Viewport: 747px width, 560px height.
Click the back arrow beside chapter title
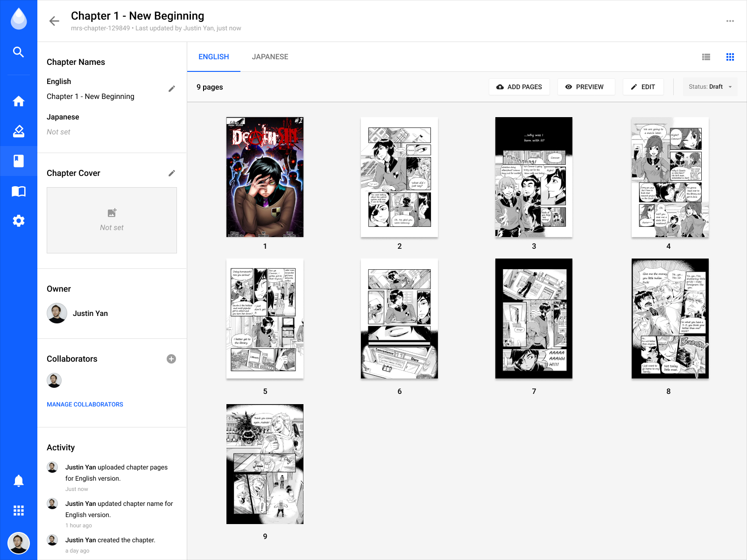[54, 21]
